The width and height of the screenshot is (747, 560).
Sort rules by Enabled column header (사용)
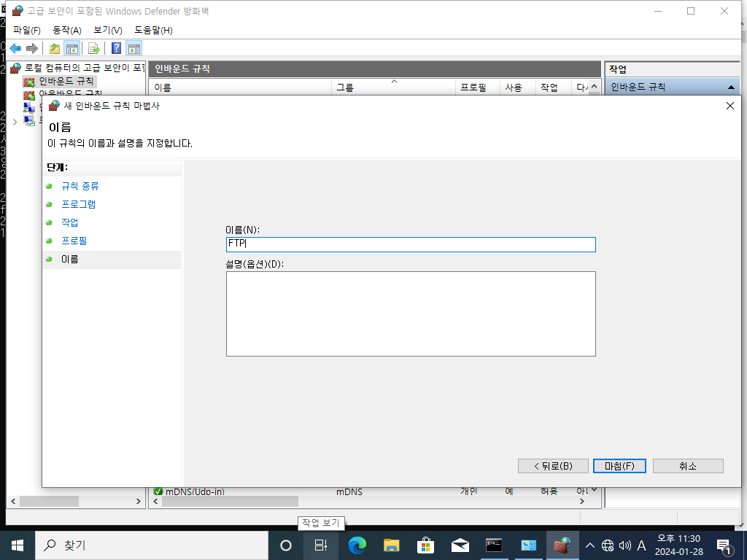(x=517, y=87)
